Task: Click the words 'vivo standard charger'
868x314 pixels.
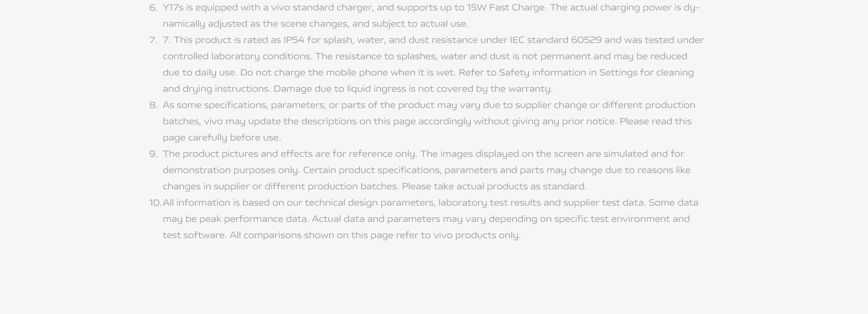Action: [321, 8]
